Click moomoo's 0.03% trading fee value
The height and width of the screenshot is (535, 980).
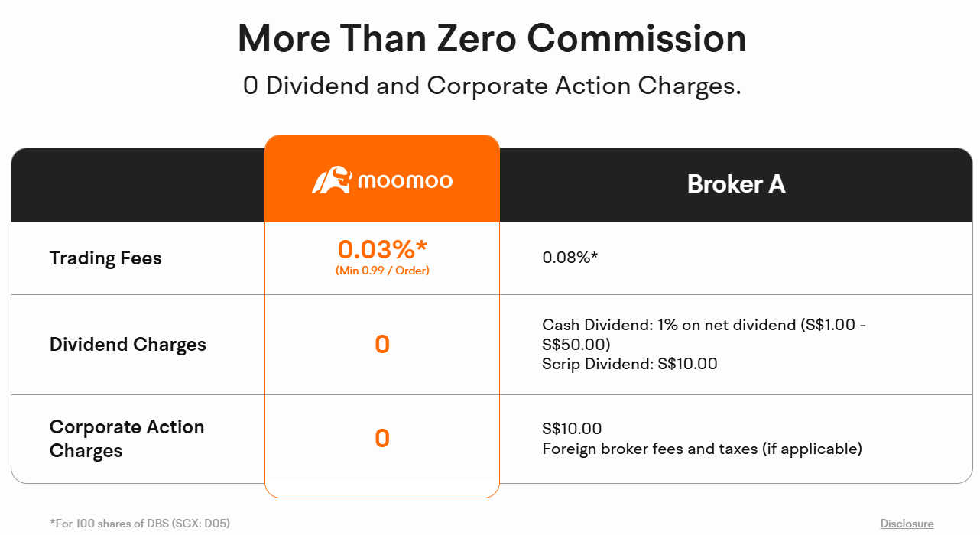[x=382, y=249]
